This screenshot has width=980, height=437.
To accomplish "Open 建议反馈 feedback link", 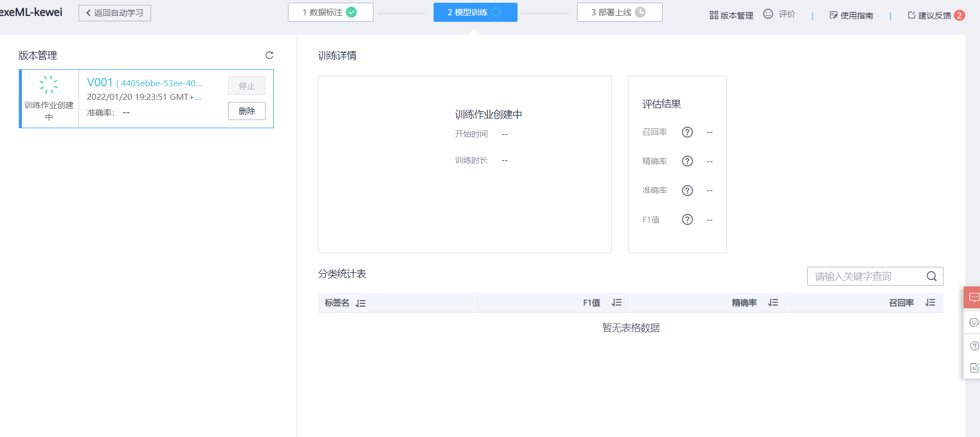I will click(x=929, y=15).
